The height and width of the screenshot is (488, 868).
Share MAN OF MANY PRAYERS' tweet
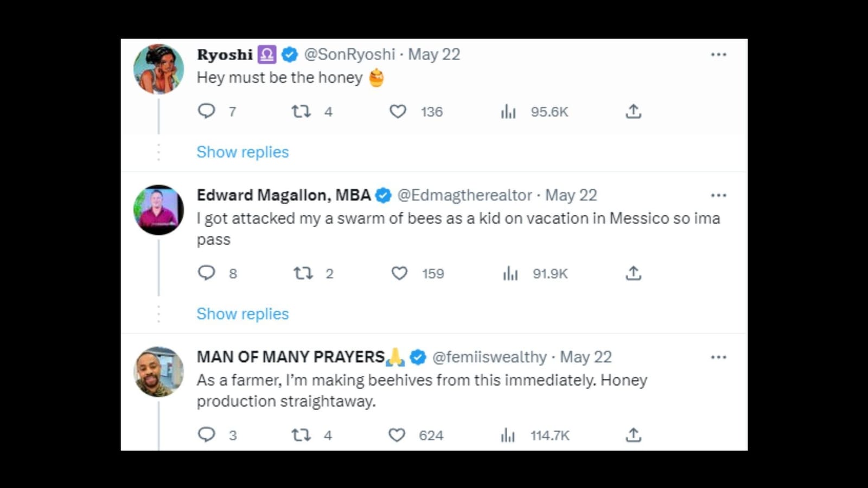pos(633,434)
